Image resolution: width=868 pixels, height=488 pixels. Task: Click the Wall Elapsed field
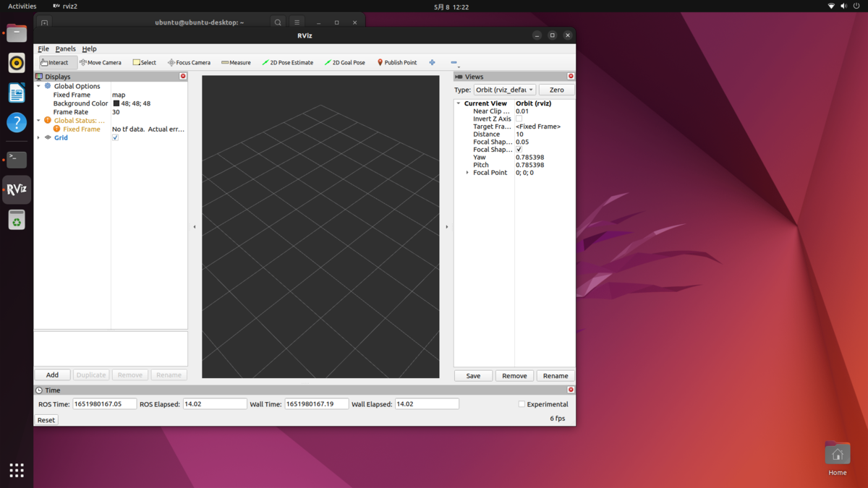coord(427,404)
